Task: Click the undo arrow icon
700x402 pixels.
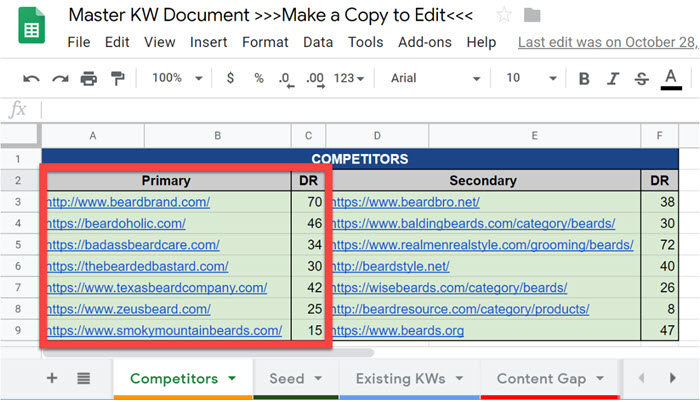Action: point(32,79)
